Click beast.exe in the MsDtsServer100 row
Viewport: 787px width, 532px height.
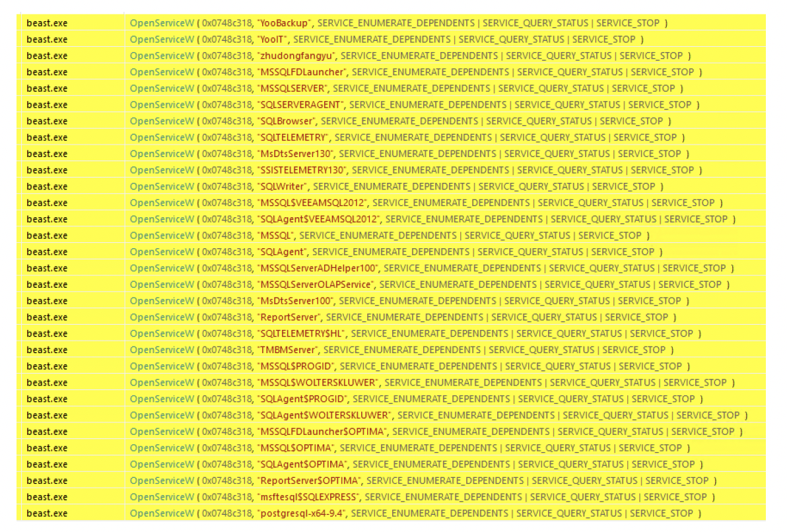click(47, 300)
